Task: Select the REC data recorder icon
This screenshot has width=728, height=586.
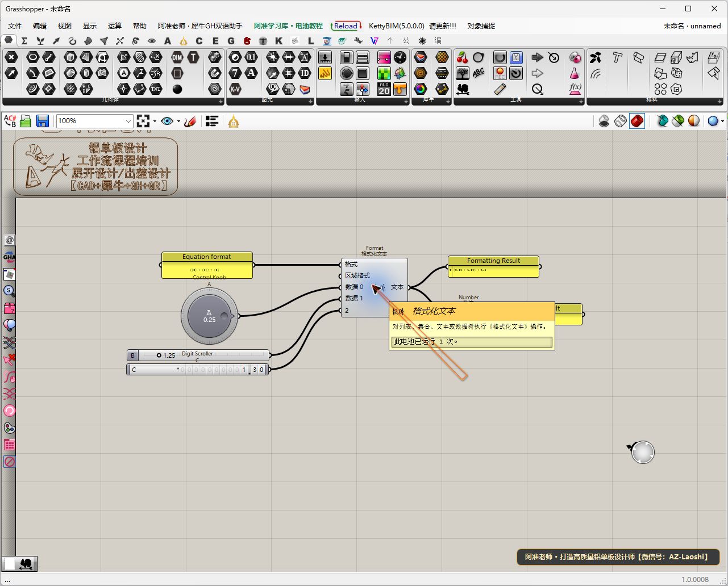Action: [x=500, y=73]
